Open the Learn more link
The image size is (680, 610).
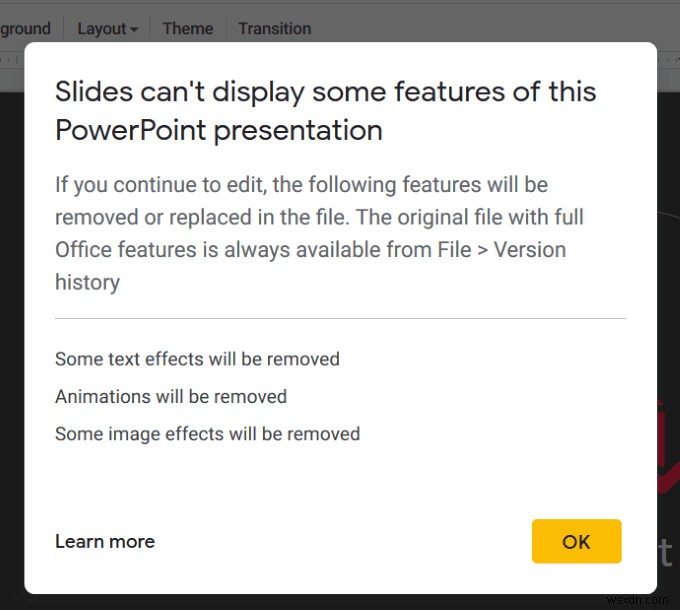(x=105, y=542)
